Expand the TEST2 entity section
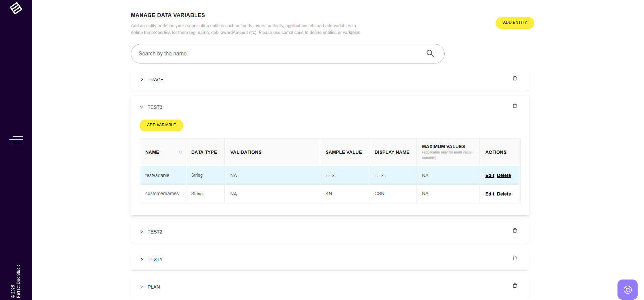644x300 pixels. coord(142,232)
